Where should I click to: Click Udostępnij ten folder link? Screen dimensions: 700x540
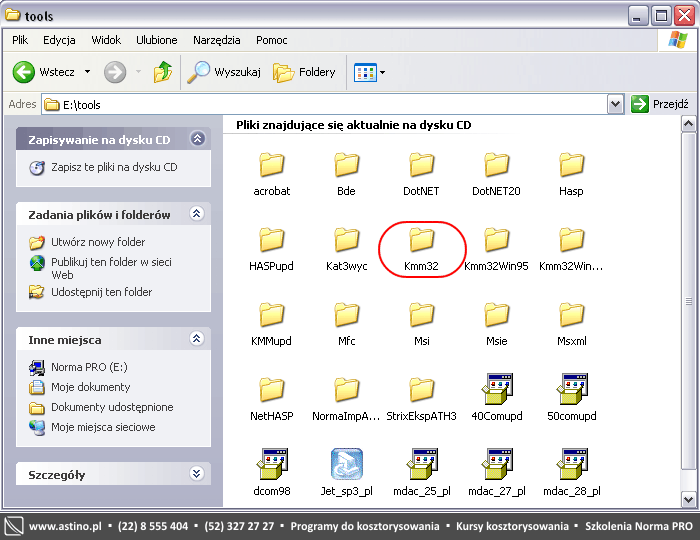click(x=91, y=292)
